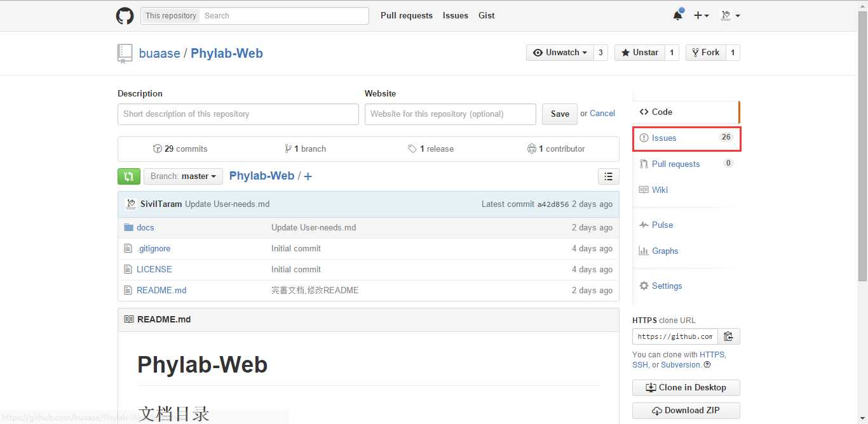The width and height of the screenshot is (868, 424).
Task: Open Pull requests in top navigation
Action: click(407, 15)
